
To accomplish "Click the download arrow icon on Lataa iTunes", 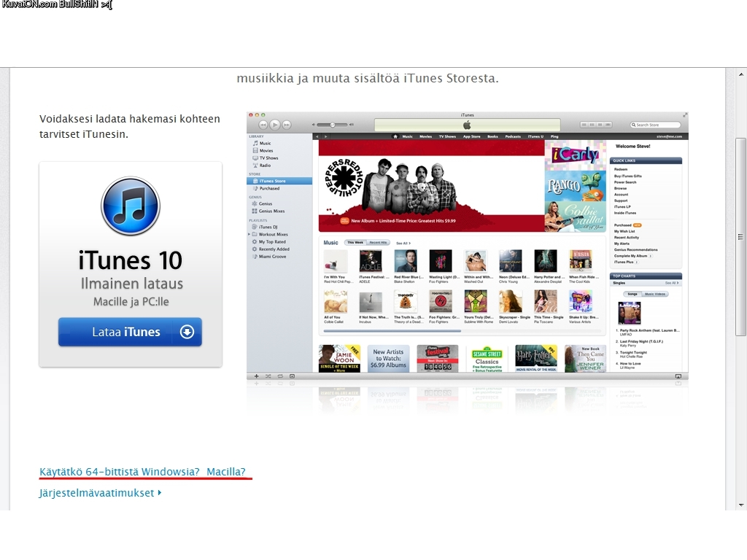I will click(x=187, y=332).
